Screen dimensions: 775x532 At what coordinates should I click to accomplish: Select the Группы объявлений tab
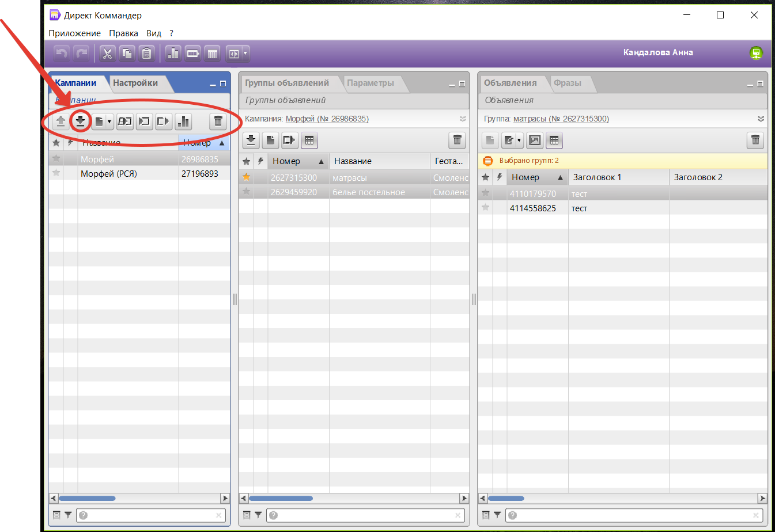point(287,83)
